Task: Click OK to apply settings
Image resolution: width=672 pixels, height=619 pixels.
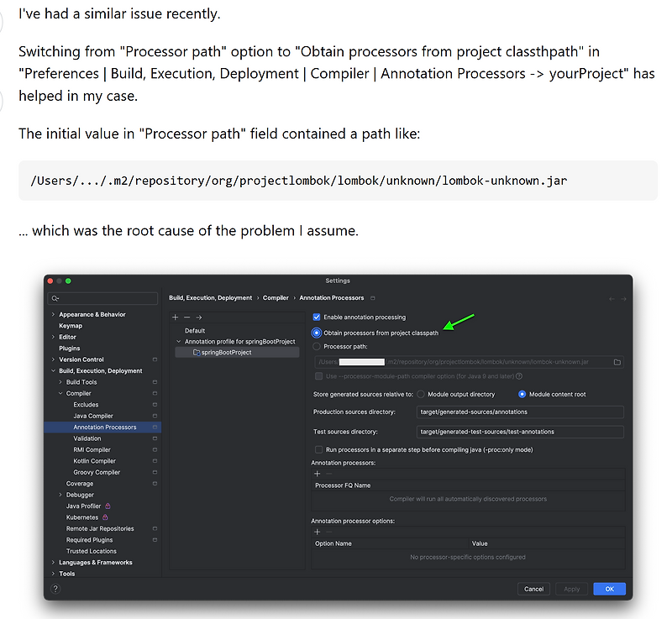Action: [609, 589]
